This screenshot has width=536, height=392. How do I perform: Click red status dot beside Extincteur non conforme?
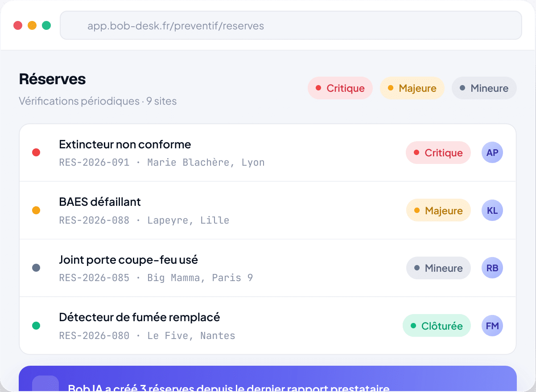(x=37, y=153)
